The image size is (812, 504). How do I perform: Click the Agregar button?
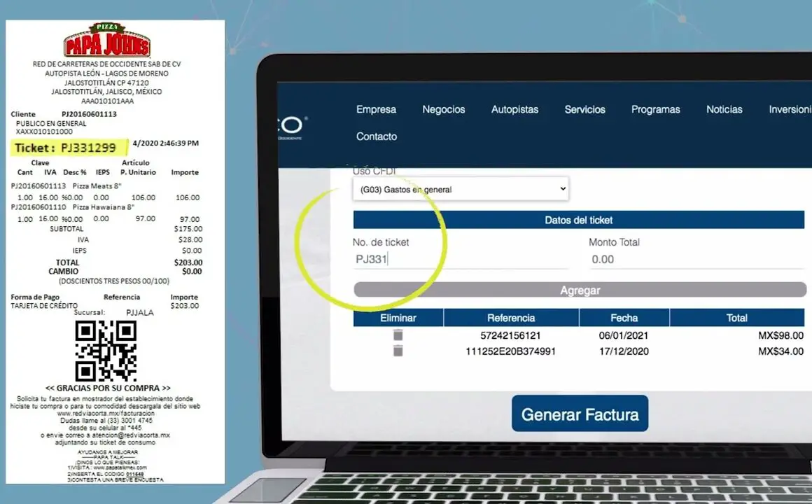pos(580,290)
